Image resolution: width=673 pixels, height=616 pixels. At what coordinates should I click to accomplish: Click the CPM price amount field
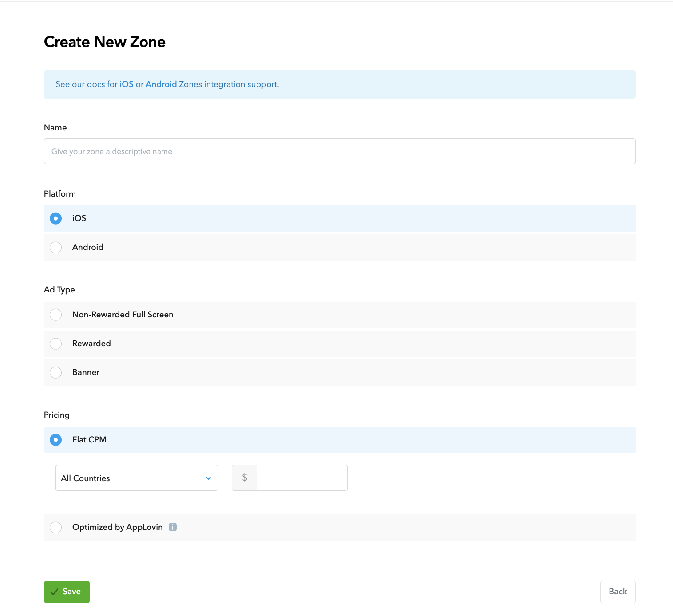point(302,478)
